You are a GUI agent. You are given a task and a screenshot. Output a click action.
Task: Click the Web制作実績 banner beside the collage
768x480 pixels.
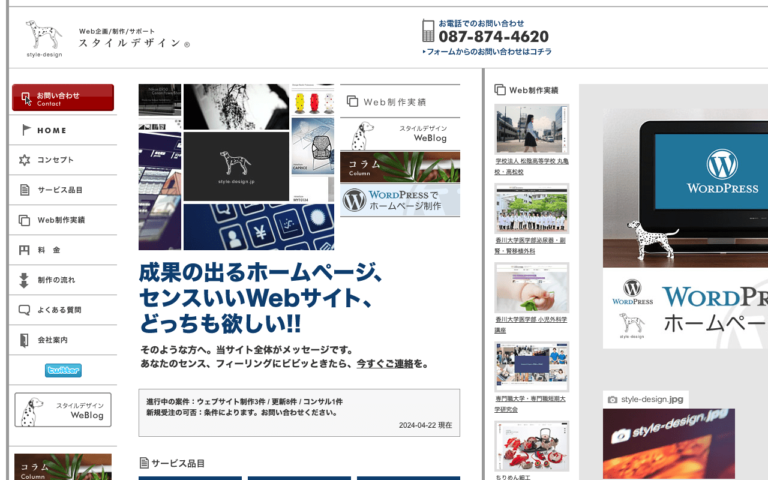coord(400,101)
